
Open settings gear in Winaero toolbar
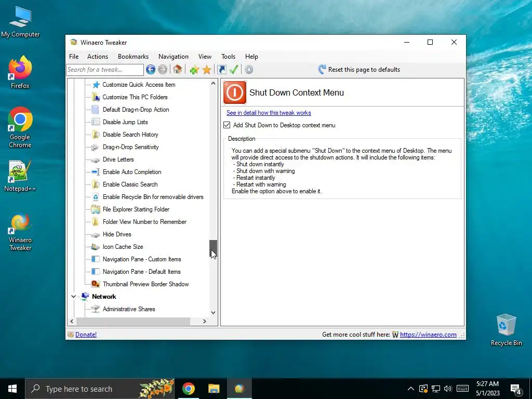point(249,70)
